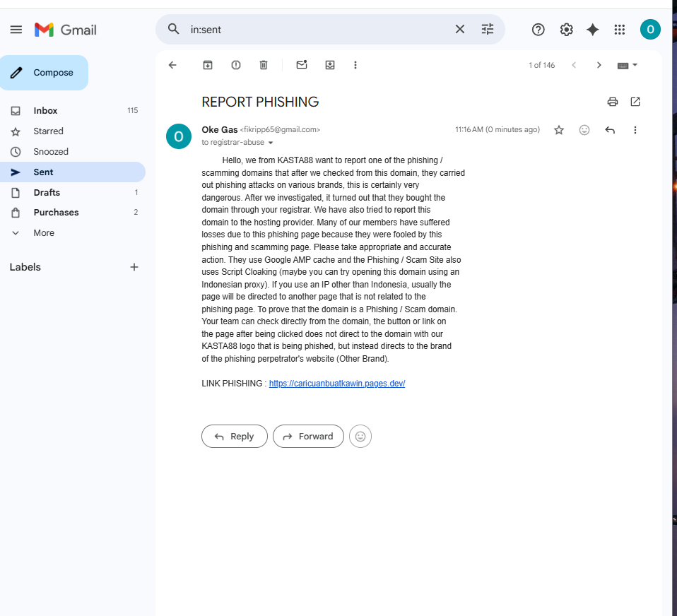The image size is (677, 616).
Task: Select the Sent folder
Action: 73,172
